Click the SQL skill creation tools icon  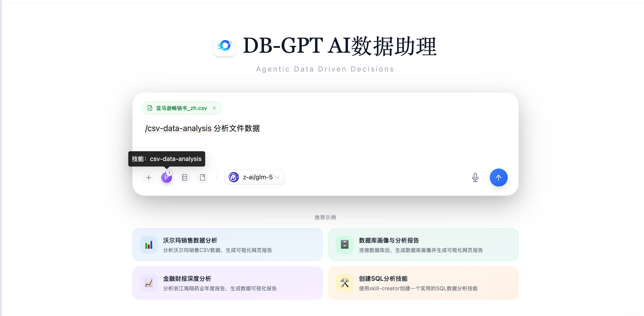(x=344, y=283)
